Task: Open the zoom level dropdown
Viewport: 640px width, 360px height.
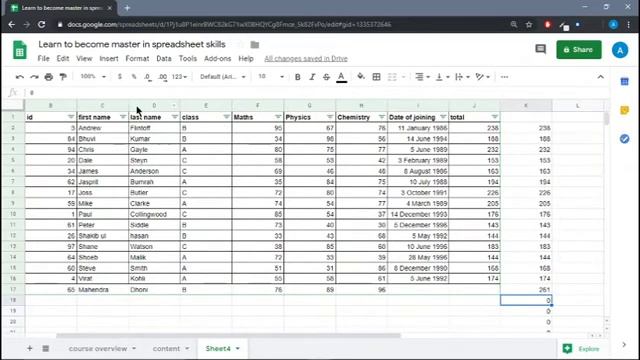Action: coord(93,76)
